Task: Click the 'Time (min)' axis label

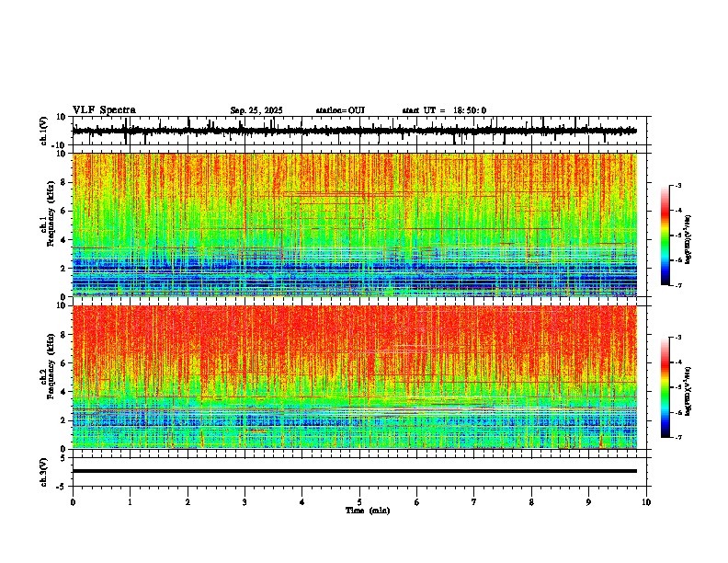Action: [368, 511]
